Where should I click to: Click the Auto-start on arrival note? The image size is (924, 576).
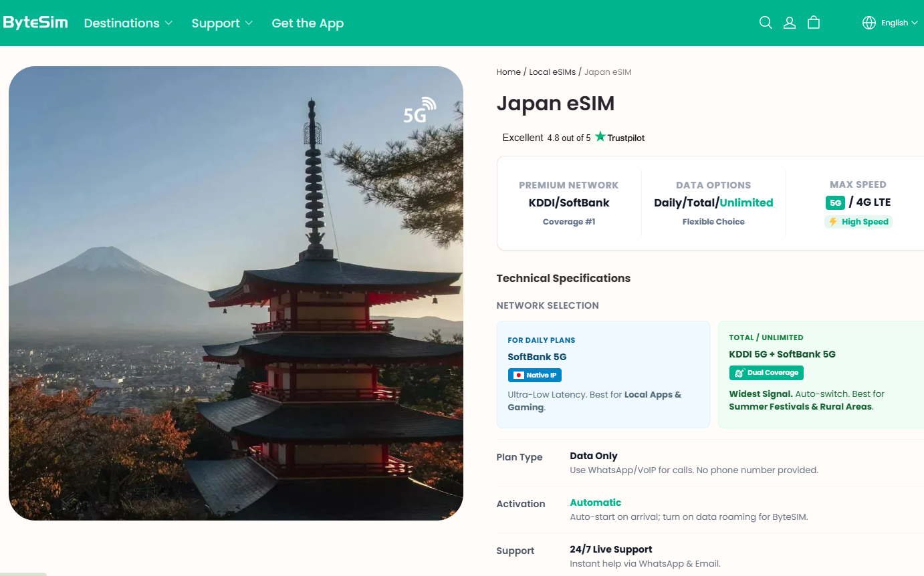pyautogui.click(x=689, y=517)
